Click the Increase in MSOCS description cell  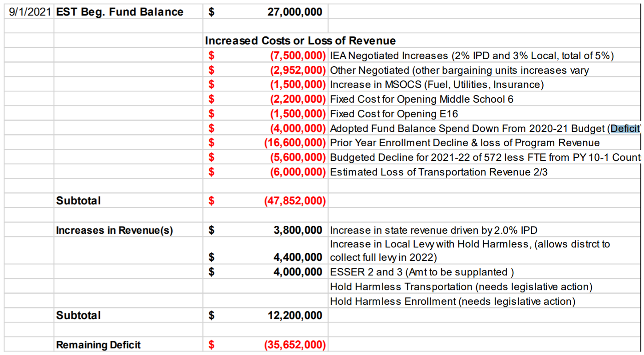pyautogui.click(x=437, y=84)
